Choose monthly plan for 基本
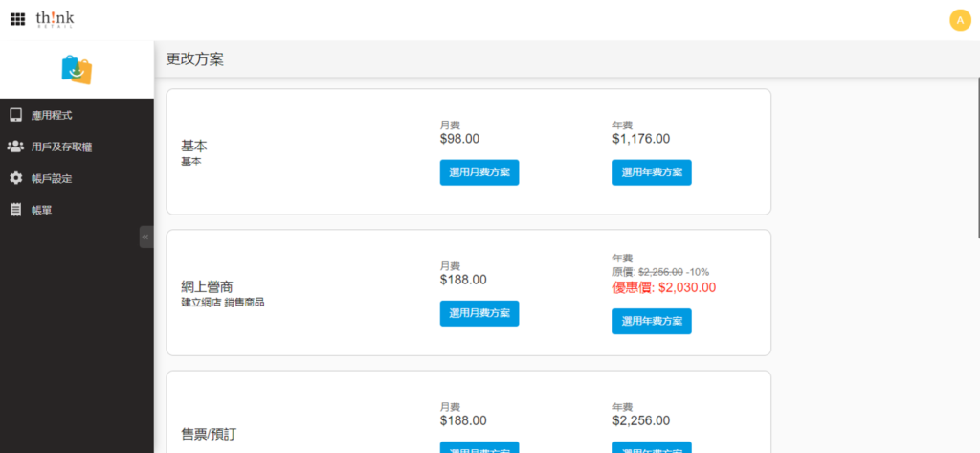This screenshot has width=980, height=453. click(x=479, y=172)
